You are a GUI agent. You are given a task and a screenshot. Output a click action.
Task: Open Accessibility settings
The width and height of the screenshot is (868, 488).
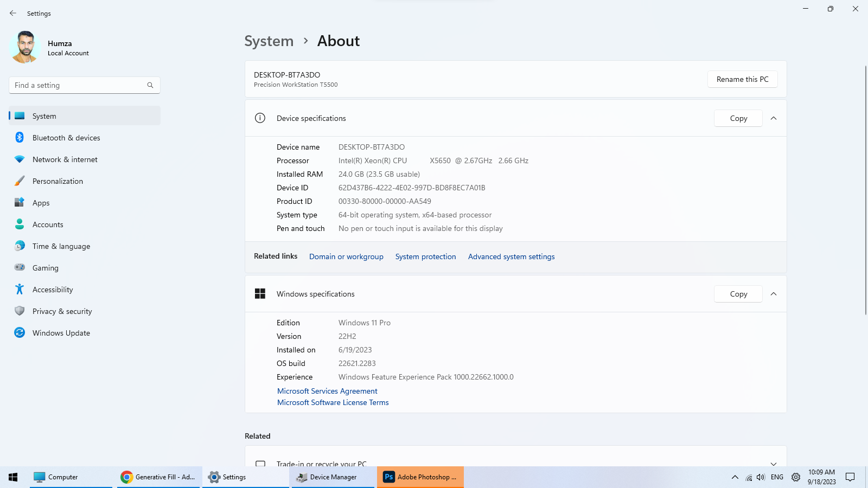(85, 290)
